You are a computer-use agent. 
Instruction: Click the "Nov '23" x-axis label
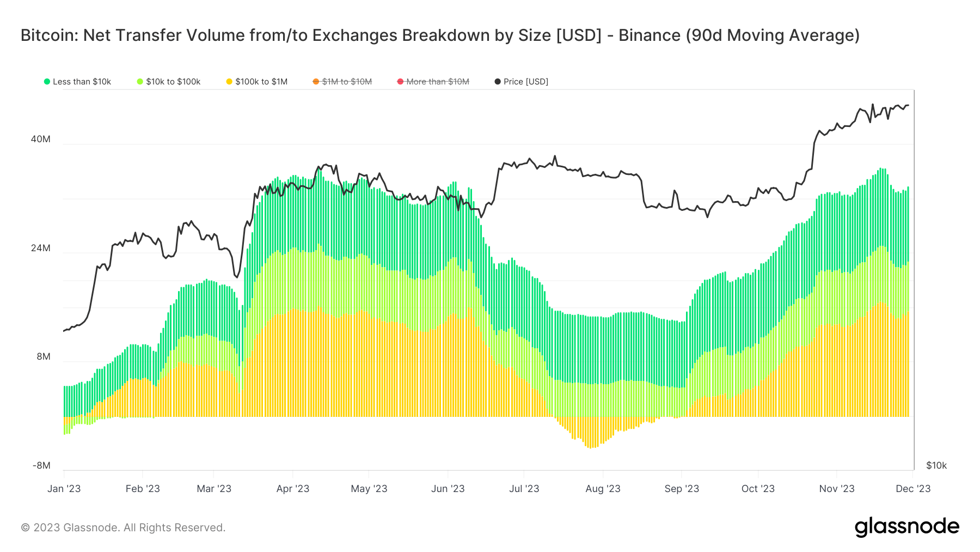click(837, 489)
